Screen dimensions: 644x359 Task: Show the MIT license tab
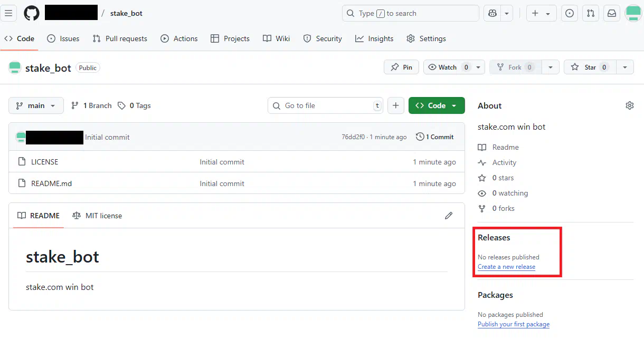pyautogui.click(x=97, y=216)
